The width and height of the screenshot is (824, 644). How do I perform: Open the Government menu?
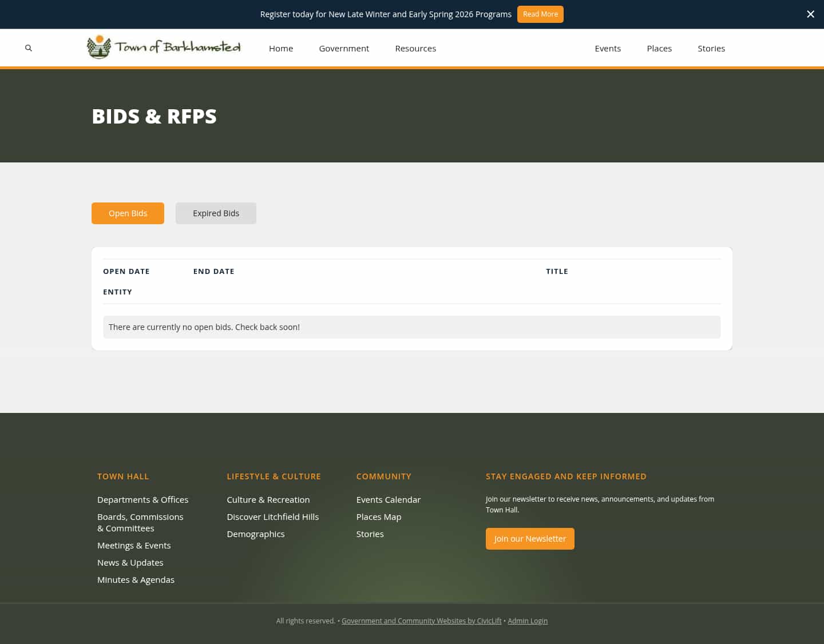[x=344, y=48]
